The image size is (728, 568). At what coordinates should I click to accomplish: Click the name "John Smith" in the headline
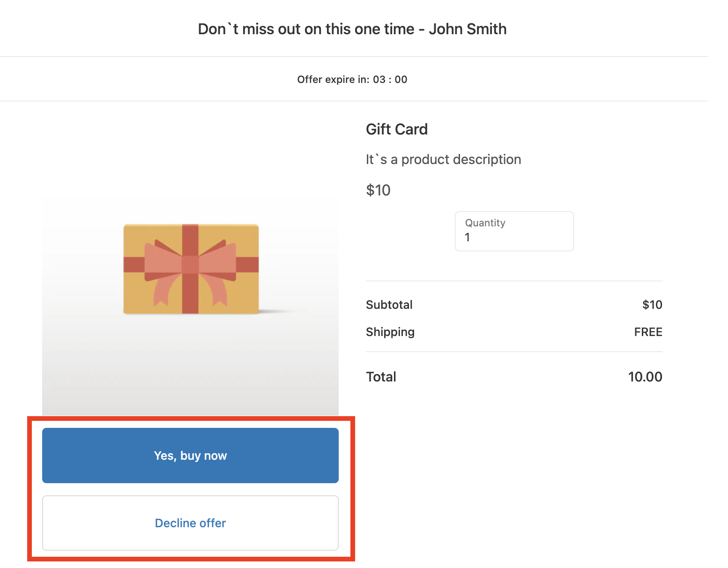point(468,29)
